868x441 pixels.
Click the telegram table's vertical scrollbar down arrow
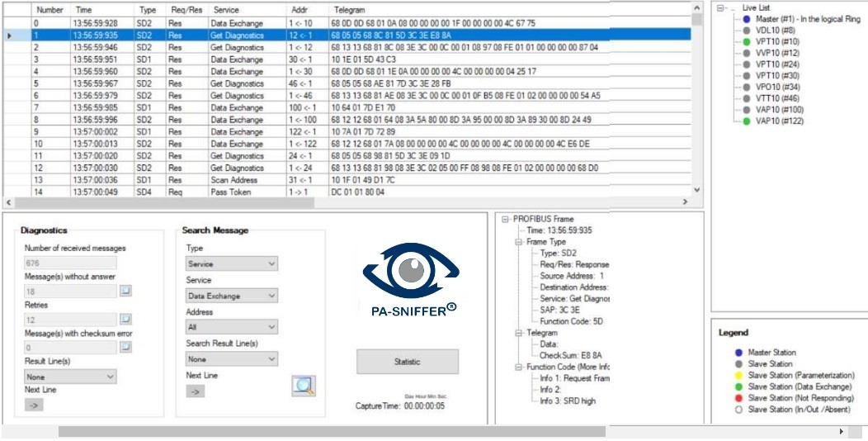point(697,190)
